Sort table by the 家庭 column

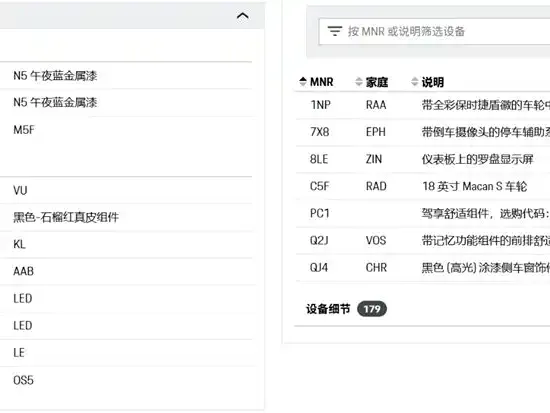[372, 82]
